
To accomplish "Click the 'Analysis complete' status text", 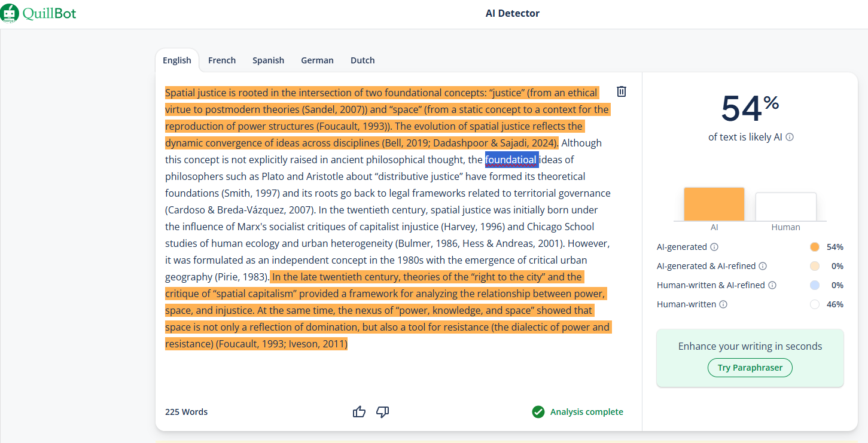I will [587, 412].
